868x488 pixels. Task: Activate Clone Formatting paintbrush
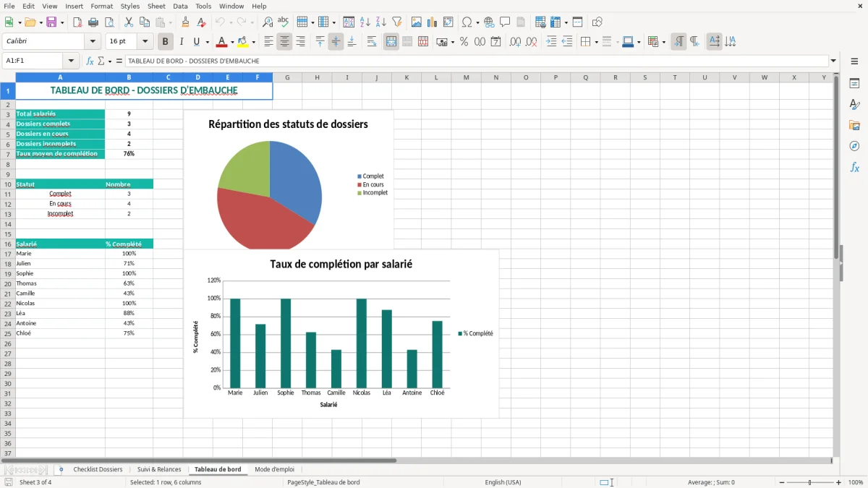pyautogui.click(x=186, y=22)
